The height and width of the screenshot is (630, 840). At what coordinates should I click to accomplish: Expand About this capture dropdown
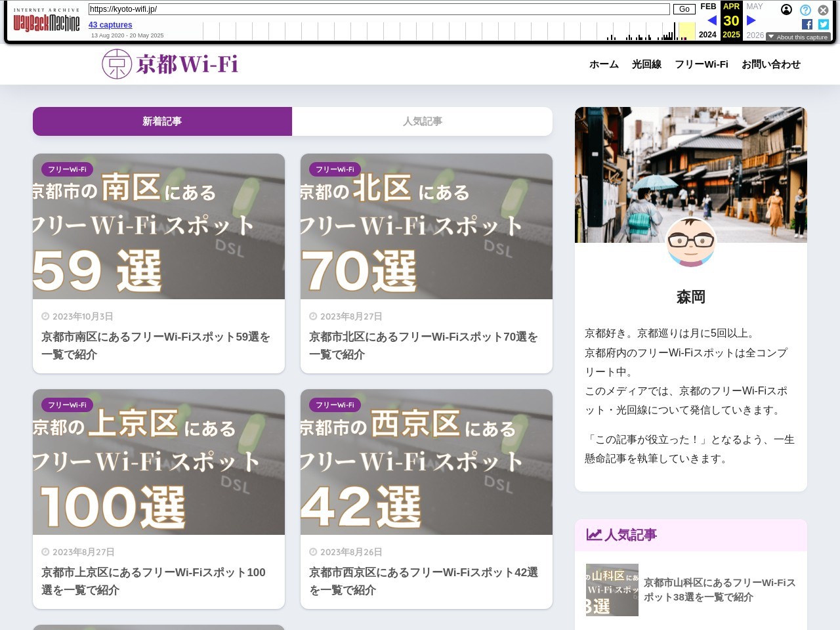tap(798, 37)
